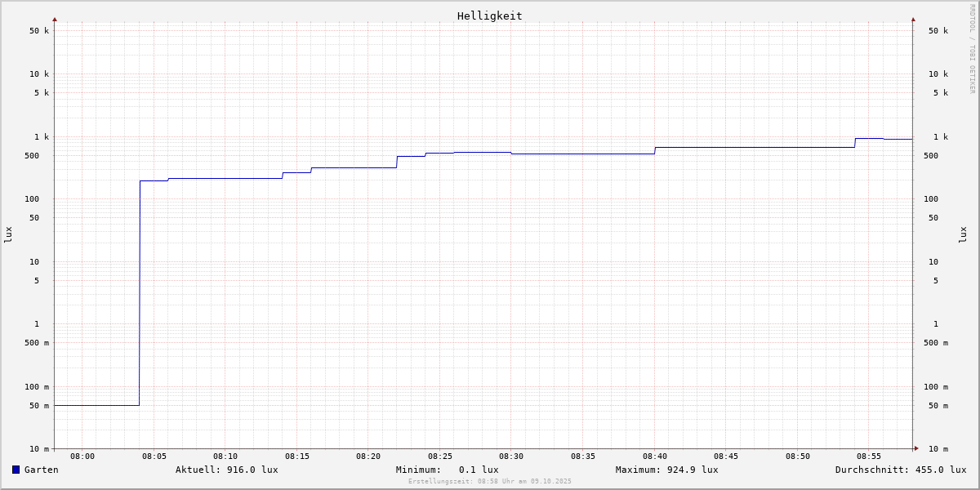The width and height of the screenshot is (980, 490).
Task: Click the red arrow atop right y-axis
Action: tap(913, 20)
